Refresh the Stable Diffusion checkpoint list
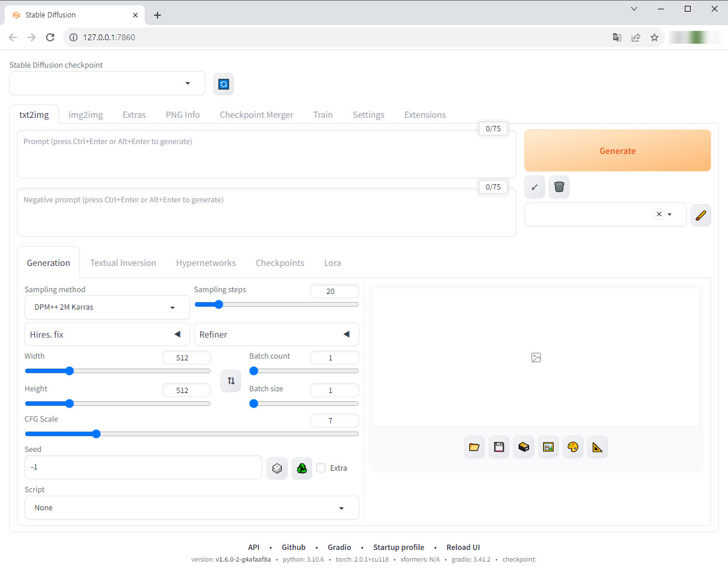 pos(223,84)
